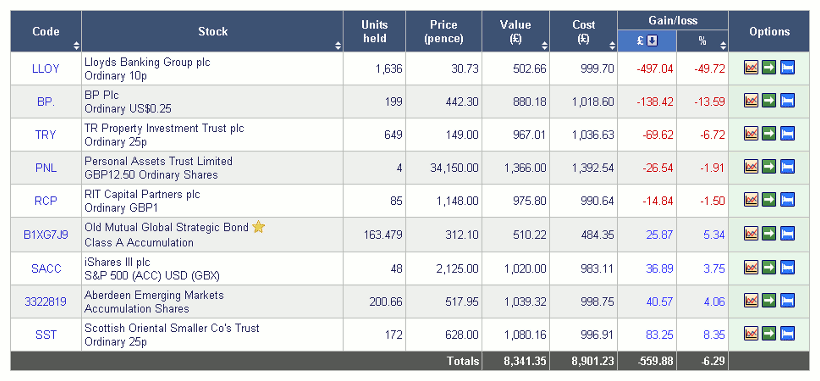
Task: Sort by the Value (£) column arrows
Action: (x=544, y=46)
